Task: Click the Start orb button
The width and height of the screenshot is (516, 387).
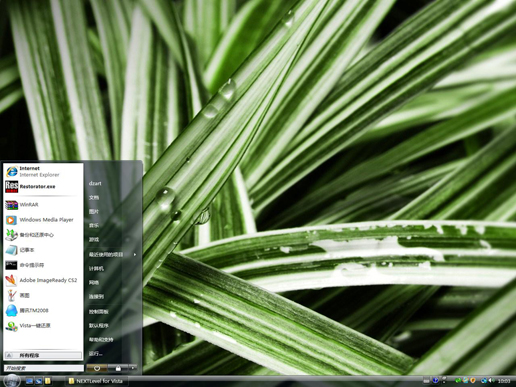Action: pos(11,381)
